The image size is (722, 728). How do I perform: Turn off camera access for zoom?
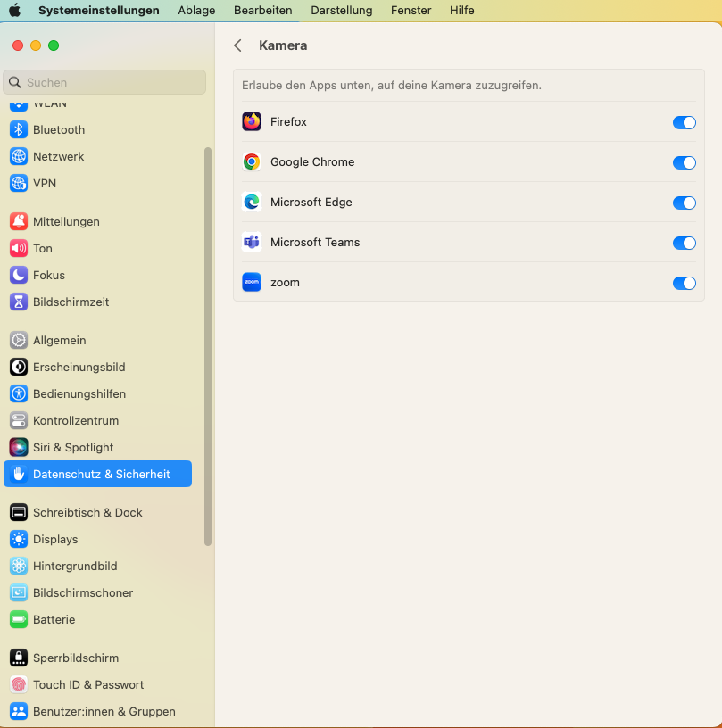(684, 283)
